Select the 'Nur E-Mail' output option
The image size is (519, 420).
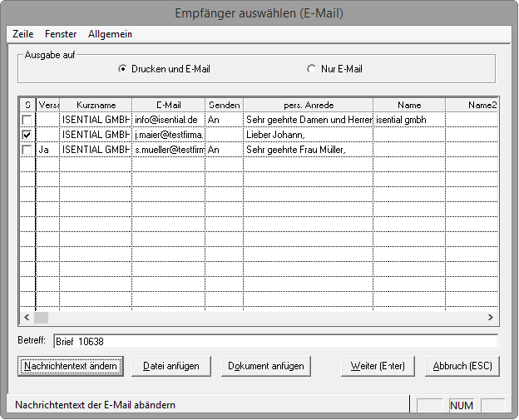[312, 69]
